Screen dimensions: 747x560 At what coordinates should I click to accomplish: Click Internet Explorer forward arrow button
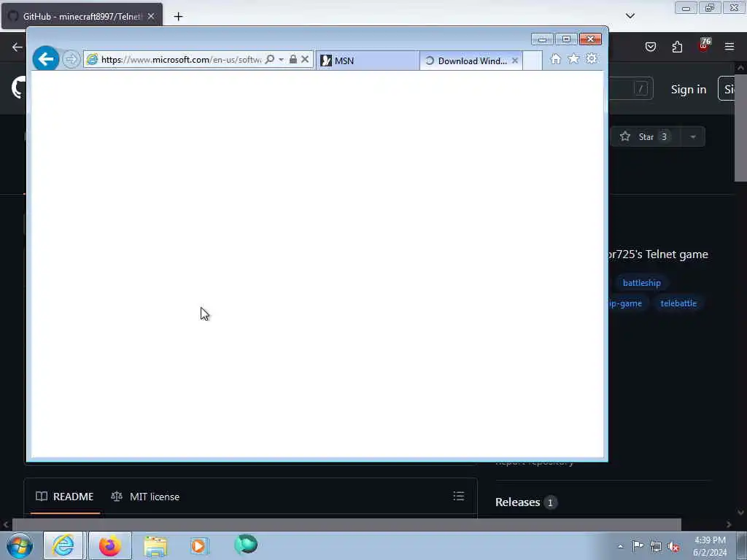pos(71,60)
